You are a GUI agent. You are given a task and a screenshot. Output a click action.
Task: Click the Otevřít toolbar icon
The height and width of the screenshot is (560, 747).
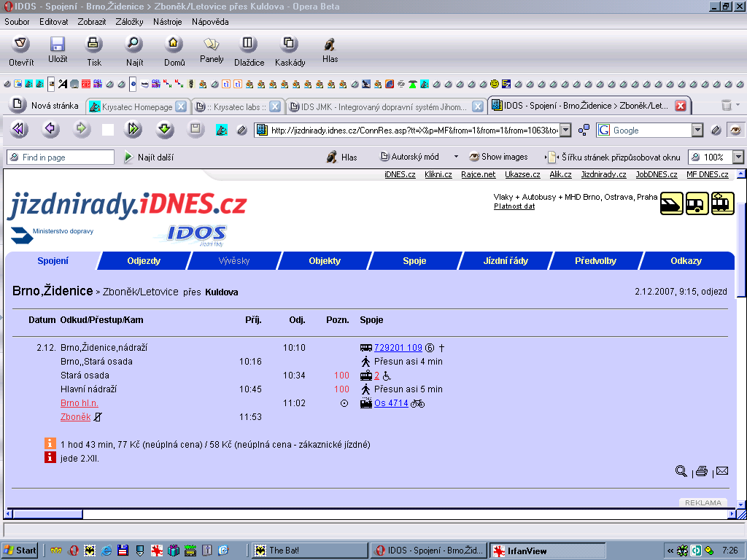tap(20, 44)
